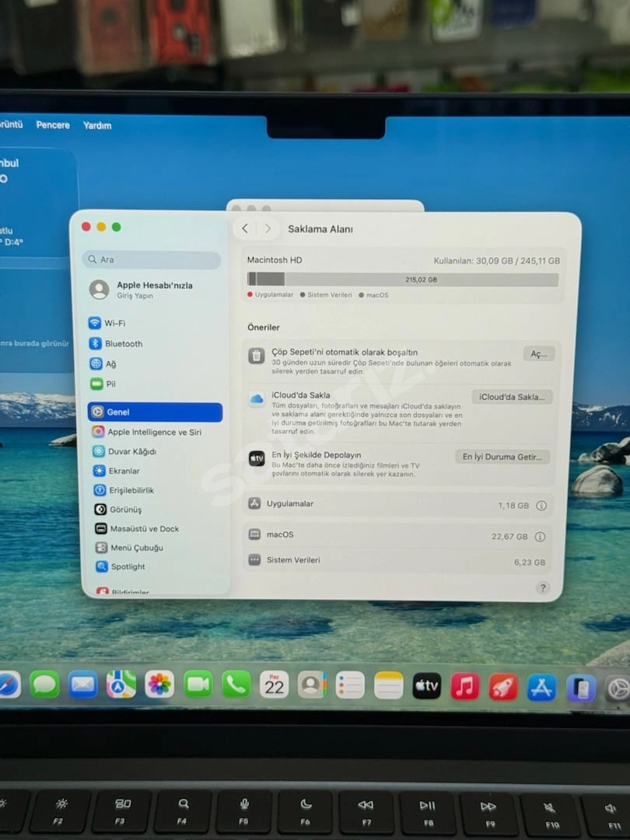630x840 pixels.
Task: Open Messages from the Dock
Action: [x=44, y=684]
